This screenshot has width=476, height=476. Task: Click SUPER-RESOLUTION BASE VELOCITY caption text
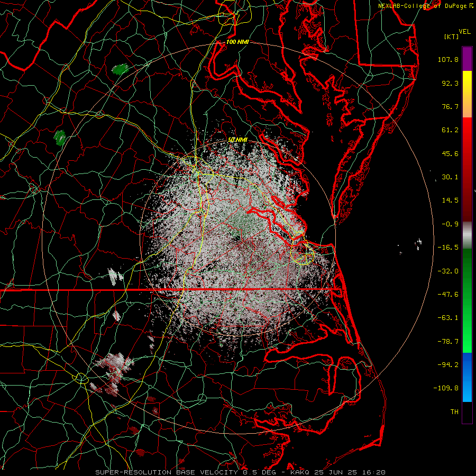coord(166,472)
